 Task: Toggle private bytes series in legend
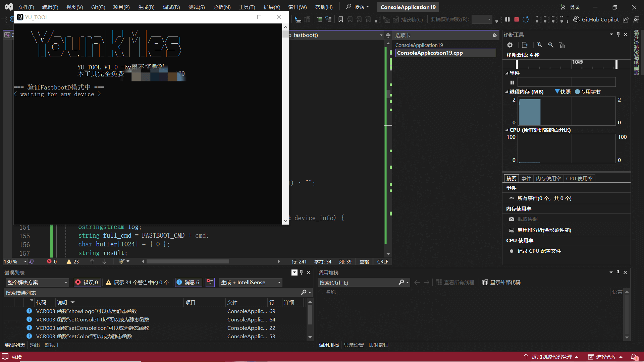tap(588, 92)
